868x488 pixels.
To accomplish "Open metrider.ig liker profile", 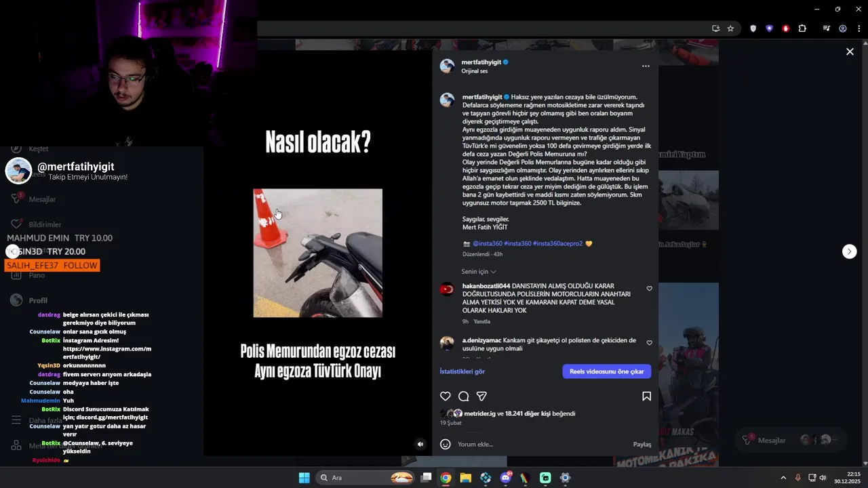I will coord(479,413).
